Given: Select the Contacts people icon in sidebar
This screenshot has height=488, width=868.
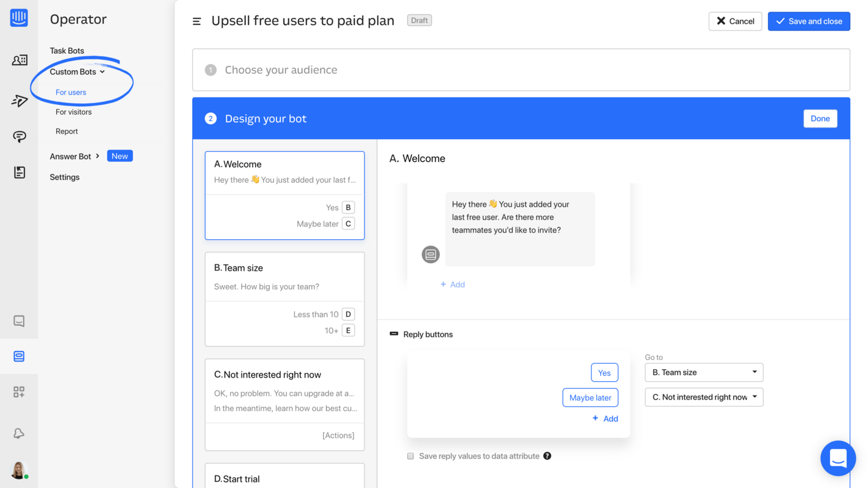Looking at the screenshot, I should pos(19,60).
